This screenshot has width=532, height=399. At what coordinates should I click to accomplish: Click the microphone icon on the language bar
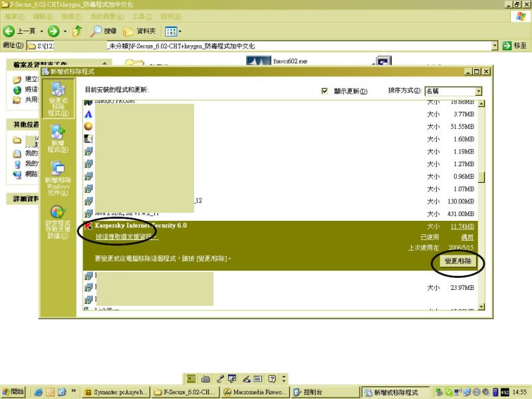coord(220,378)
